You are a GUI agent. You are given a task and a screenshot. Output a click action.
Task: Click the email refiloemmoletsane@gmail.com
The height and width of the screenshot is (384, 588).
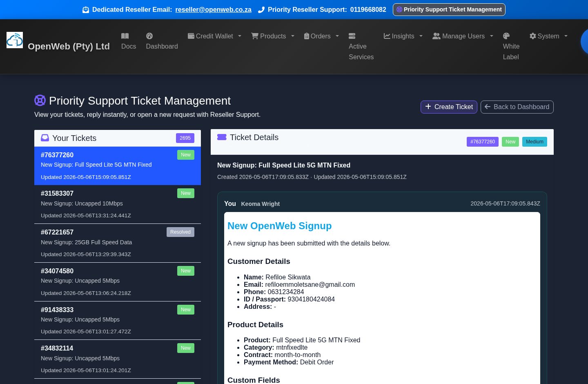[310, 285]
